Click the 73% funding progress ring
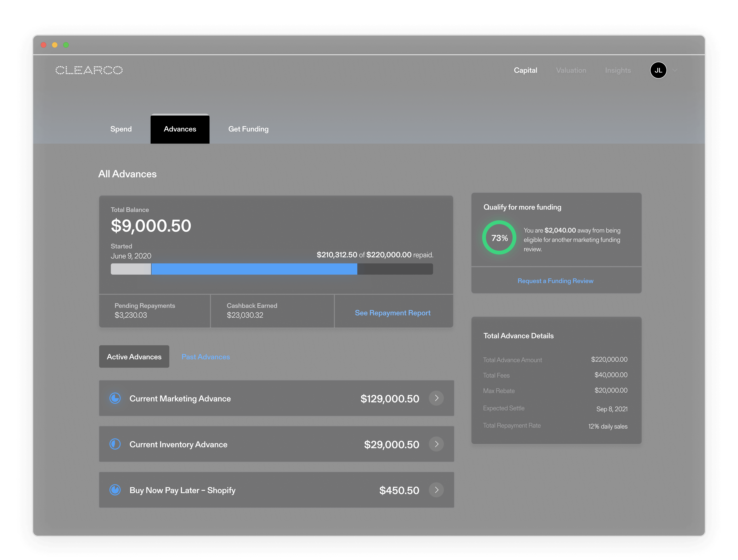The height and width of the screenshot is (560, 738). [x=499, y=238]
